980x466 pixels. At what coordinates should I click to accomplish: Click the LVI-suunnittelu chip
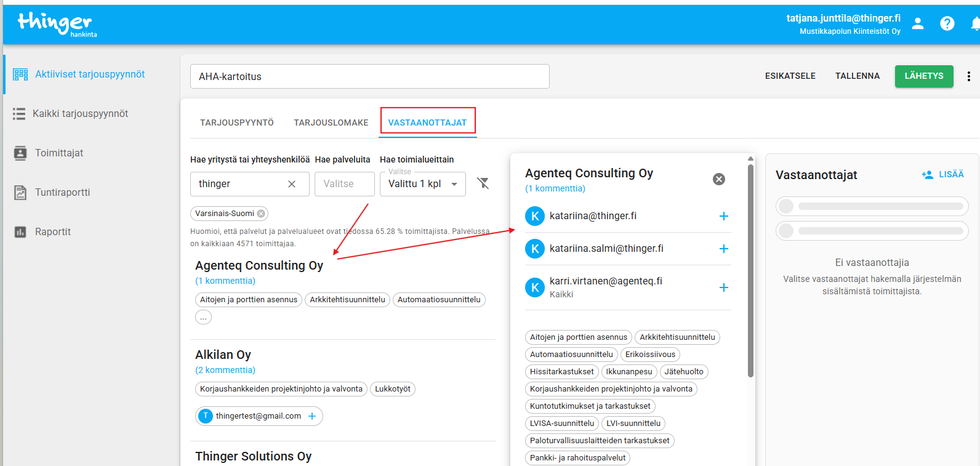tap(633, 424)
